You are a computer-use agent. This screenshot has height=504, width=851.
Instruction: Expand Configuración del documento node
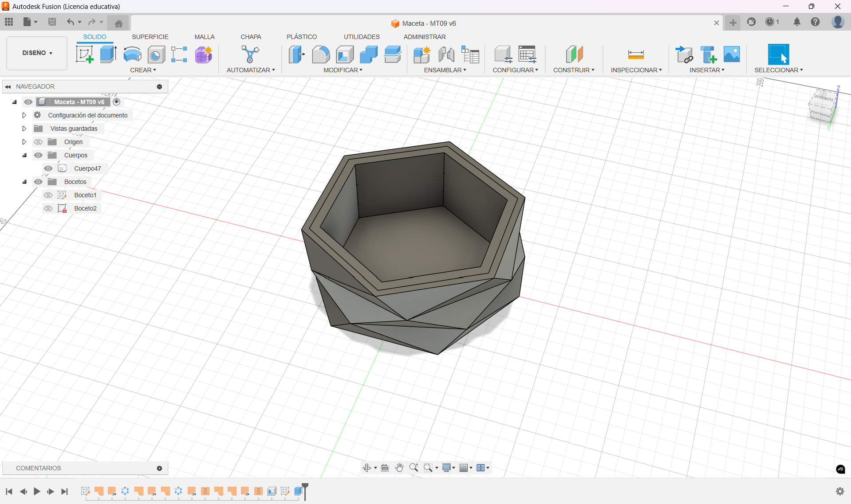point(24,115)
